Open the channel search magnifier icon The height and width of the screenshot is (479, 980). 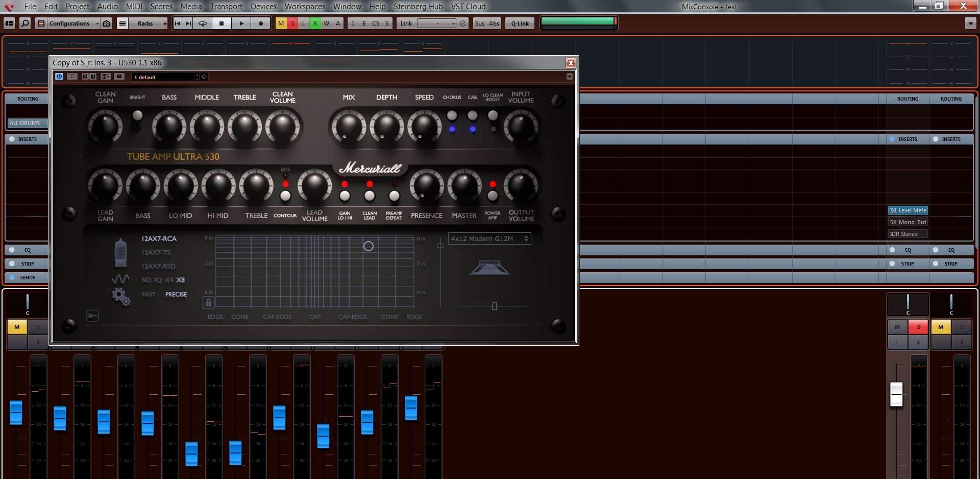(24, 23)
